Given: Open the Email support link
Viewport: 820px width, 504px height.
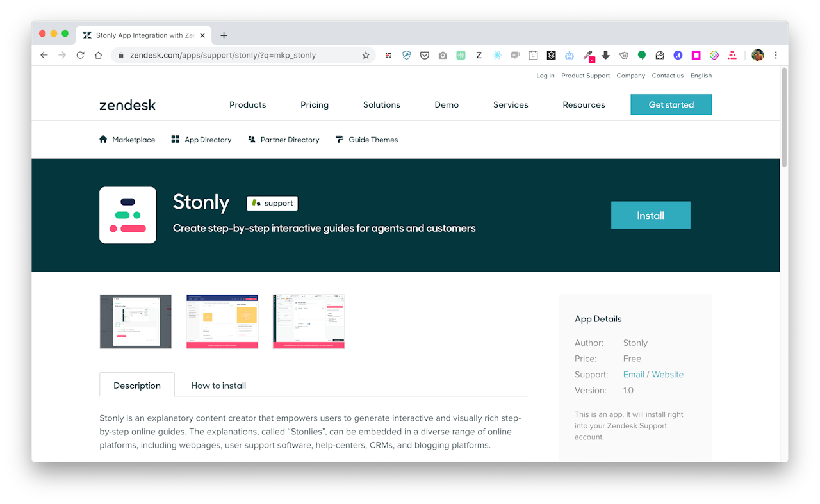Looking at the screenshot, I should tap(634, 374).
